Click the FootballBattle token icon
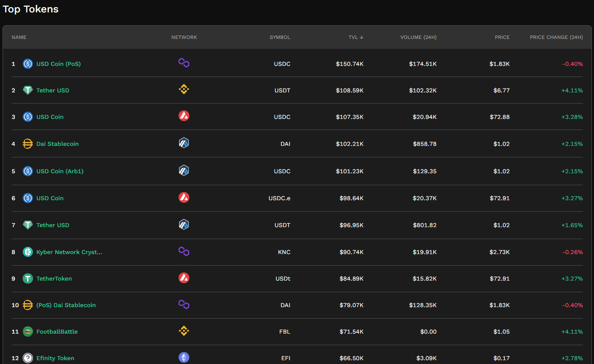This screenshot has width=594, height=364. point(28,331)
